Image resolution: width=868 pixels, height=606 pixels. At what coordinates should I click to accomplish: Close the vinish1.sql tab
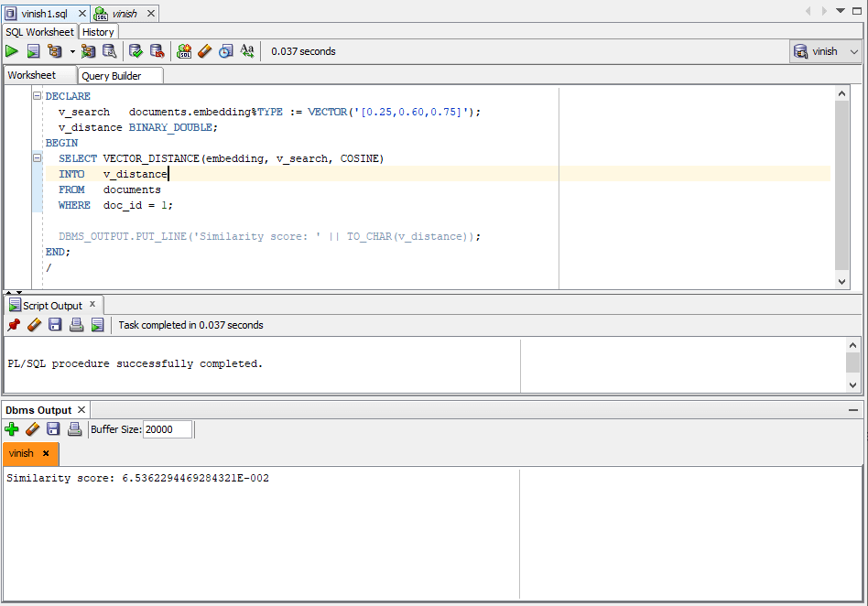pos(81,14)
